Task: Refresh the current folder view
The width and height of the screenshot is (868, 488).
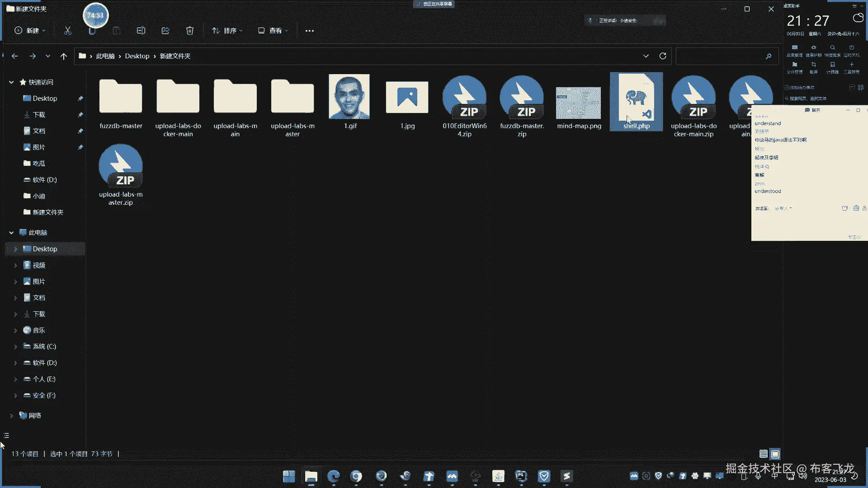Action: point(663,56)
